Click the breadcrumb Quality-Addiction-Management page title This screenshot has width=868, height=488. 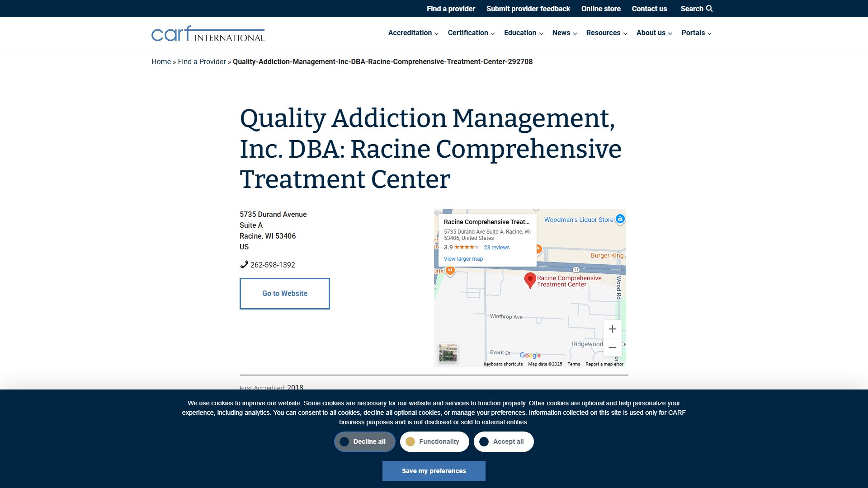coord(382,61)
